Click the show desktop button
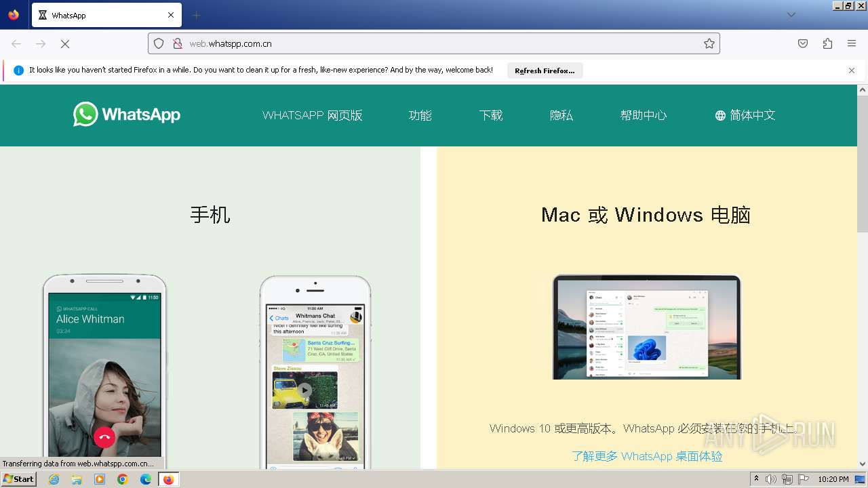868x488 pixels. click(861, 479)
